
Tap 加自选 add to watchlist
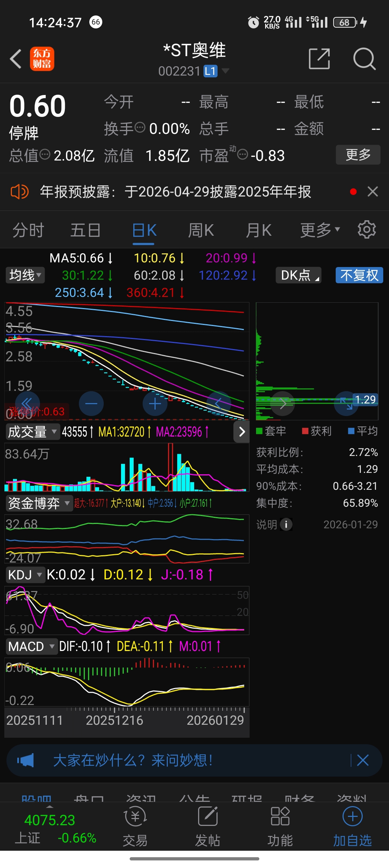click(352, 827)
